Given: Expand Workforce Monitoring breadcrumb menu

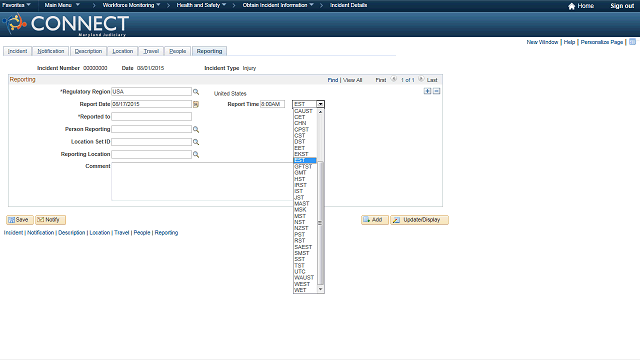Looking at the screenshot, I should point(131,5).
